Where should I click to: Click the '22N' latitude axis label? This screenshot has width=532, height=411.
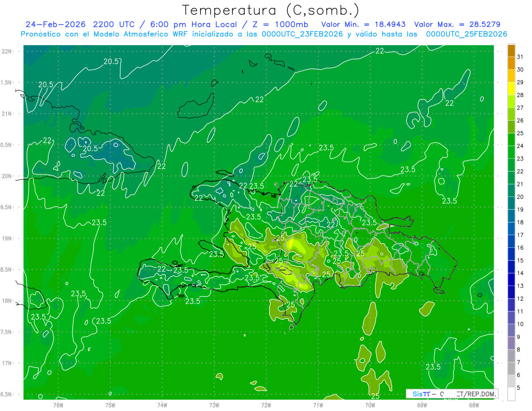pos(7,51)
